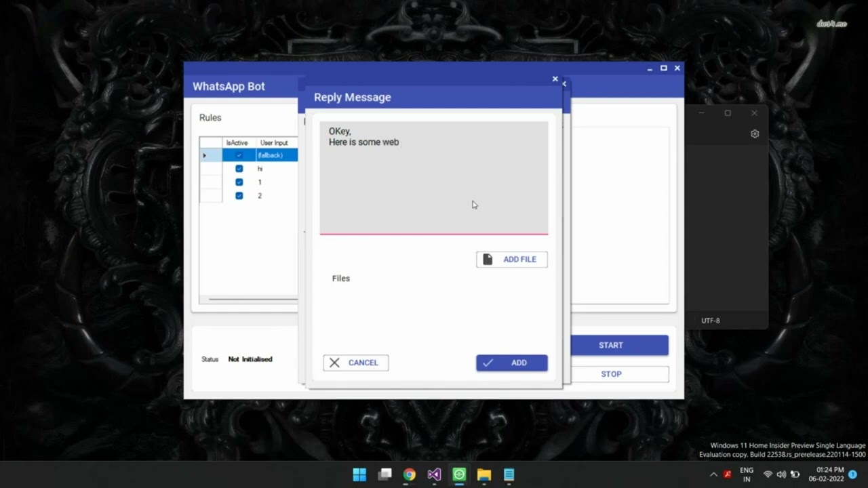The width and height of the screenshot is (868, 488).
Task: Open the Windows Start menu
Action: pyautogui.click(x=359, y=474)
